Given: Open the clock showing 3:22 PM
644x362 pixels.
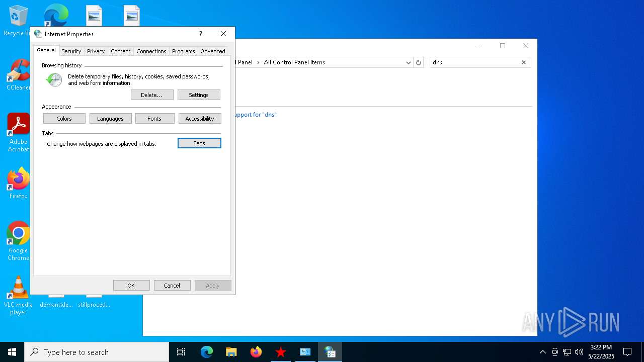Looking at the screenshot, I should coord(601,352).
